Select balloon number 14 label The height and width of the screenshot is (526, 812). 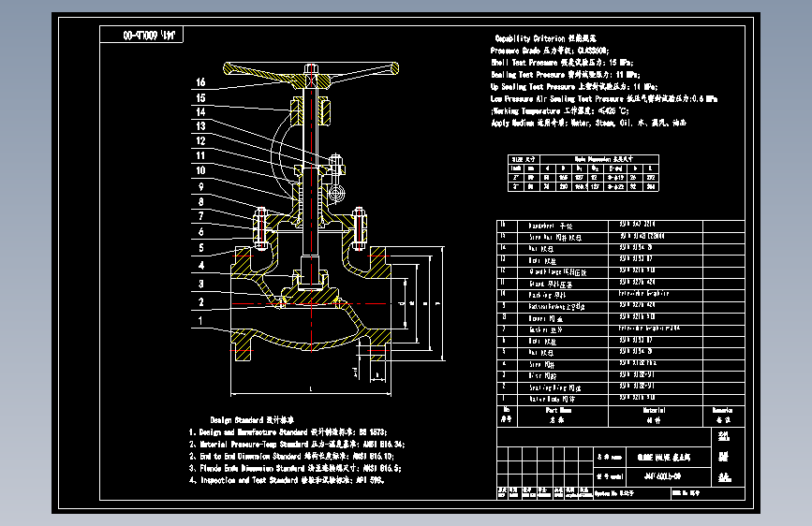click(201, 111)
